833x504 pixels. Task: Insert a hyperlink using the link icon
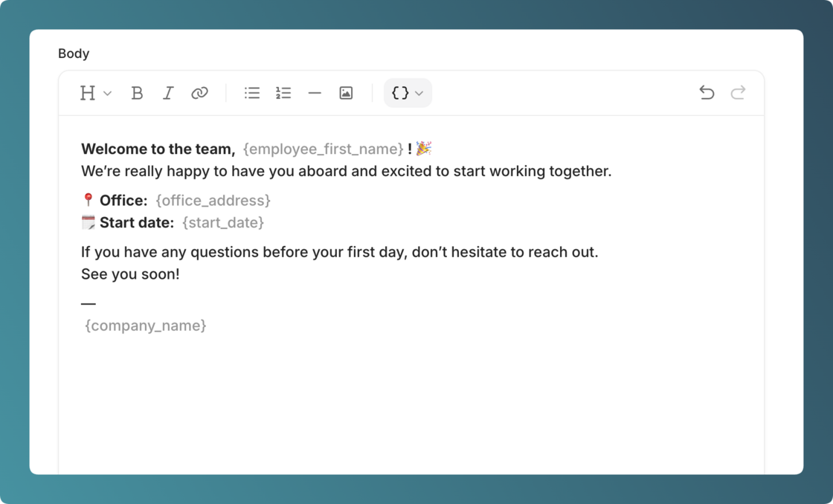(199, 93)
